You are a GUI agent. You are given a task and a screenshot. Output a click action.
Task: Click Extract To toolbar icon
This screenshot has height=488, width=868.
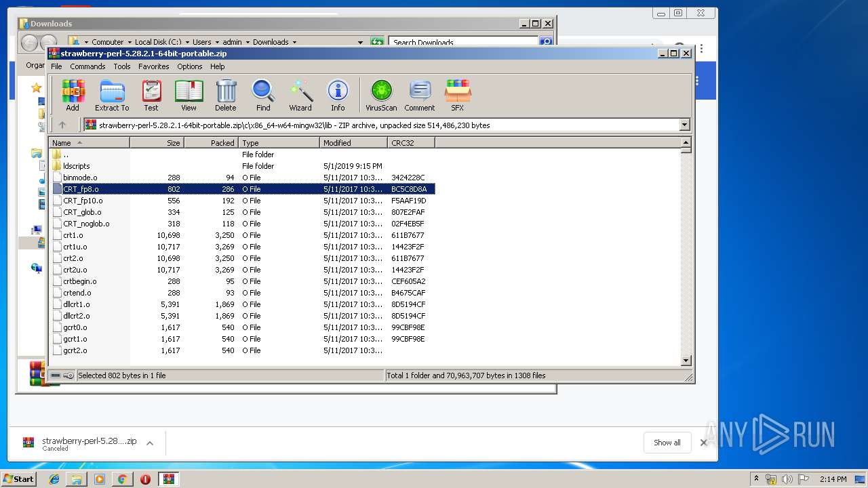point(112,96)
